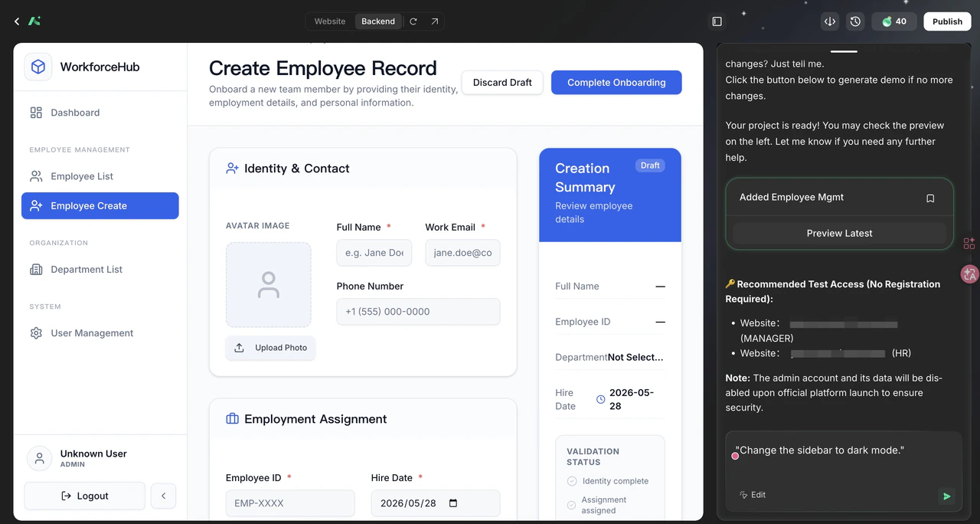This screenshot has height=524, width=980.
Task: Click the Upload Photo button
Action: point(270,348)
